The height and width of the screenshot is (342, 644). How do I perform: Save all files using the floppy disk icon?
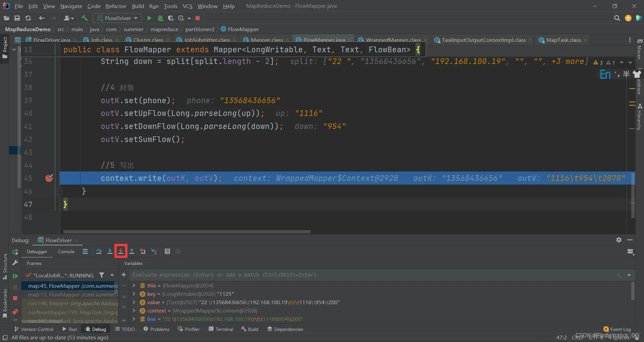click(x=17, y=18)
